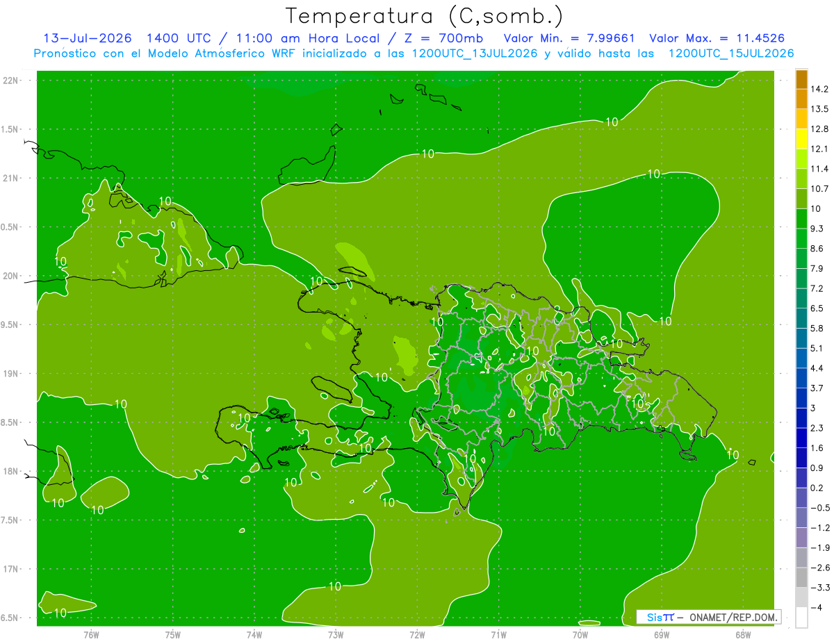Screen dimensions: 834x644
Task: Click the "21N" latitude axis label
Action: pyautogui.click(x=10, y=178)
